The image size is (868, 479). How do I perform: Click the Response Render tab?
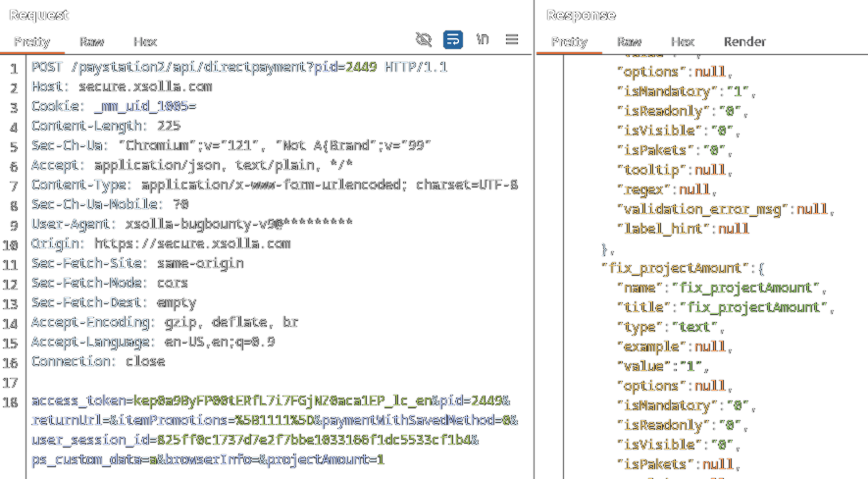[x=744, y=42]
